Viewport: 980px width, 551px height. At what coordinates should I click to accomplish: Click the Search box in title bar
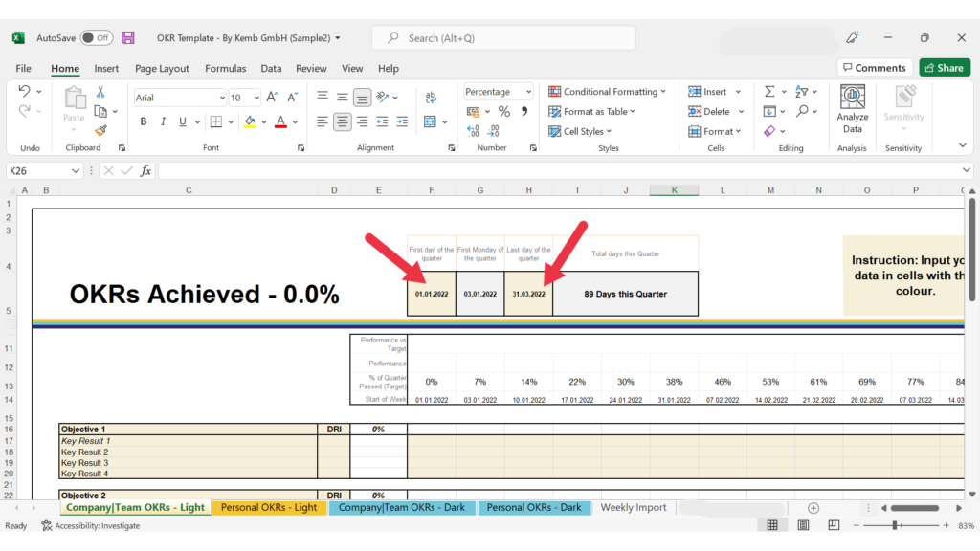point(503,38)
